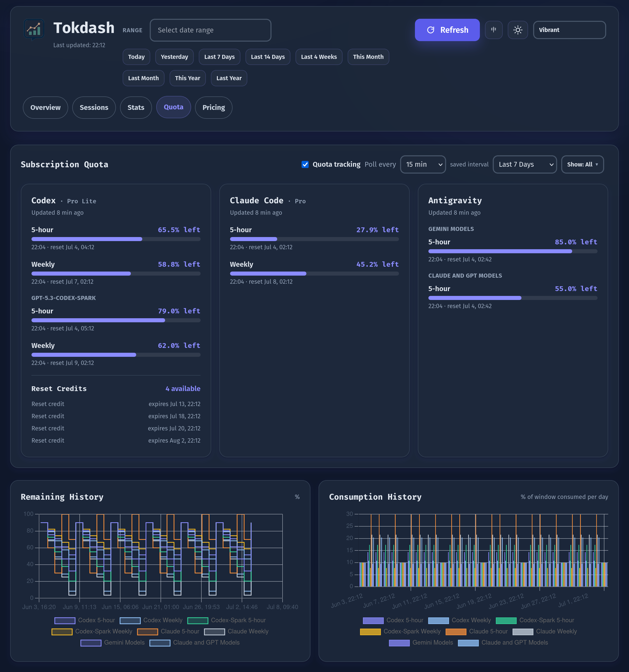Switch language with the 中 icon
The height and width of the screenshot is (672, 629).
[x=494, y=30]
